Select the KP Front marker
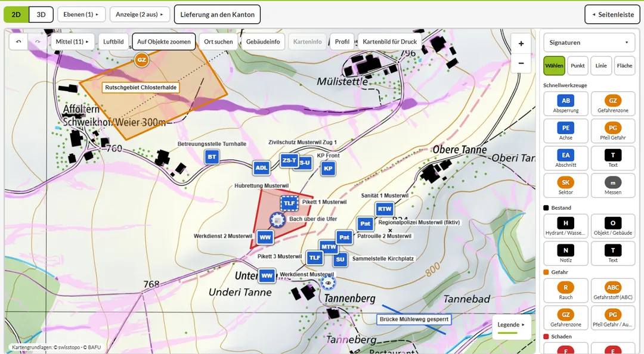 [328, 169]
